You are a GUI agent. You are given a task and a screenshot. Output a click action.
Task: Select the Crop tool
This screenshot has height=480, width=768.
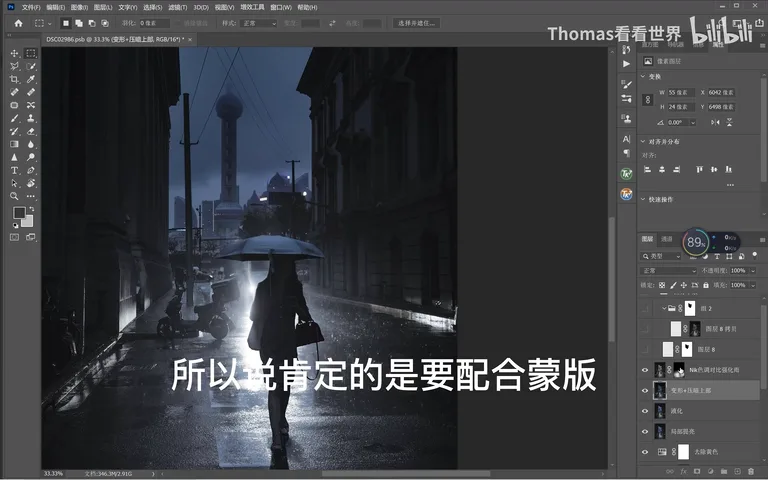tap(14, 79)
